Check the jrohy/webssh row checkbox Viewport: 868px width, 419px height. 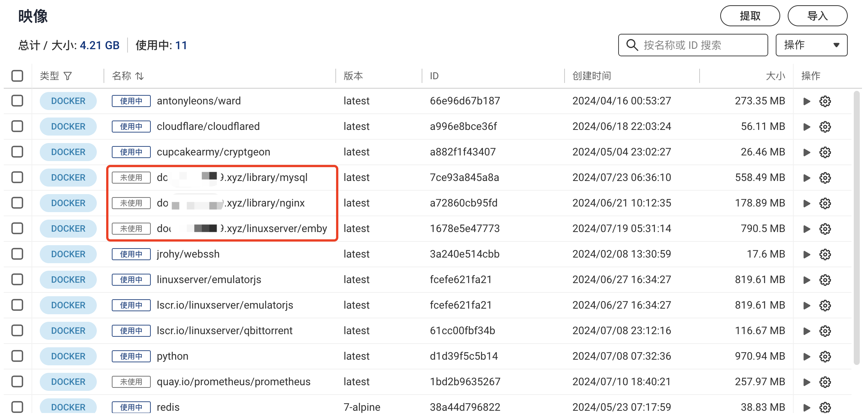click(x=17, y=254)
